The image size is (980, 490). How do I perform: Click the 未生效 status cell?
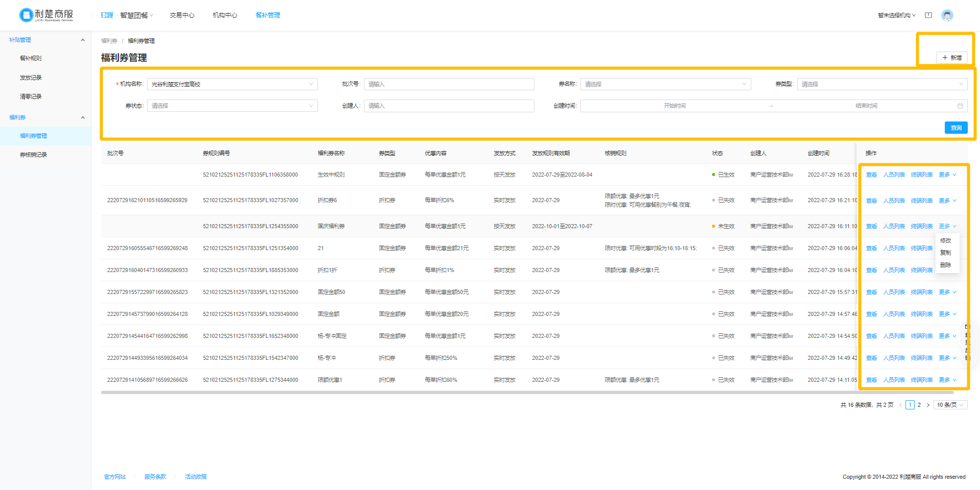pos(723,226)
